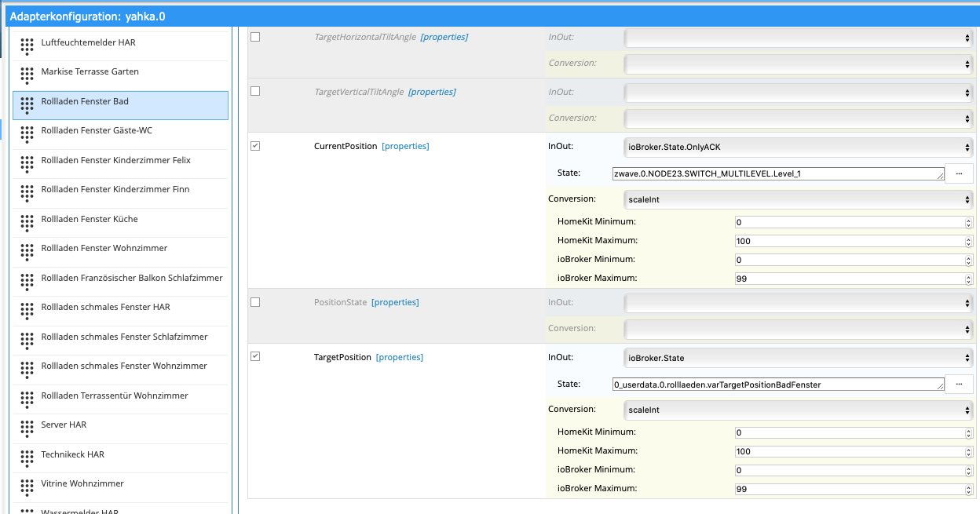
Task: Click the device icon beside Rollladen Fenster Bad
Action: pyautogui.click(x=27, y=105)
